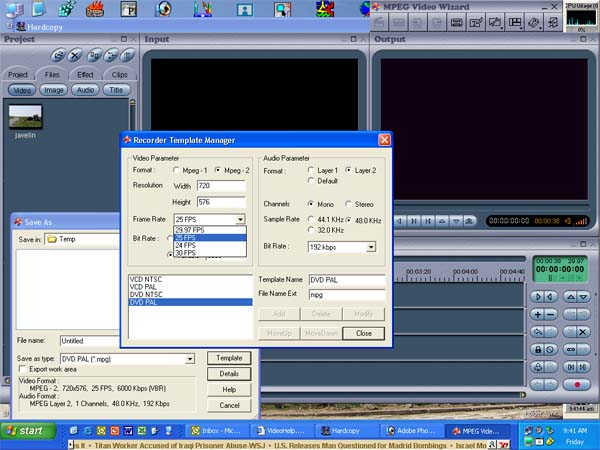The width and height of the screenshot is (600, 450).
Task: Switch to the Clips tab
Action: pyautogui.click(x=119, y=75)
